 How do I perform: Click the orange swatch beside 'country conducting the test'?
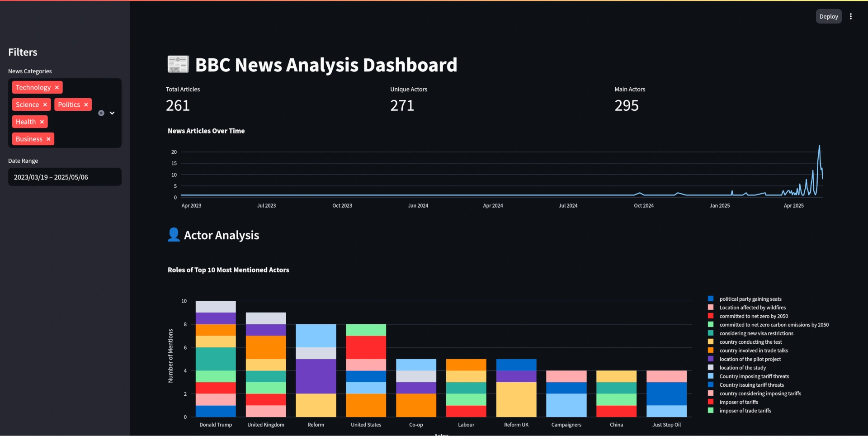(711, 341)
